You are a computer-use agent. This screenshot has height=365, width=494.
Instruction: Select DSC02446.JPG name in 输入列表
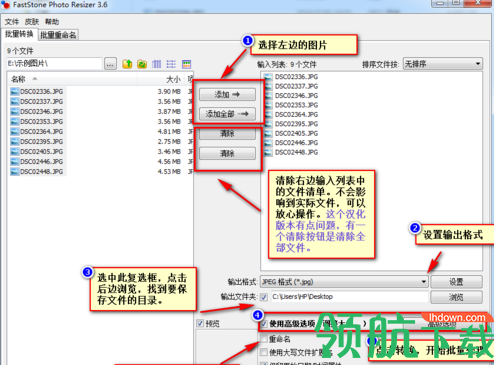tap(296, 143)
